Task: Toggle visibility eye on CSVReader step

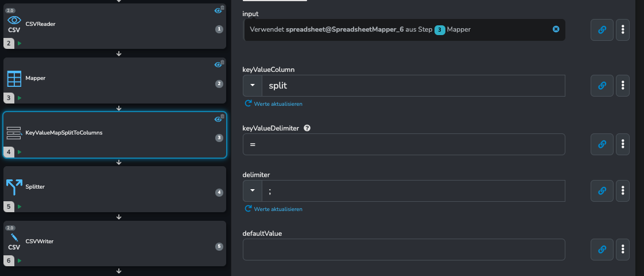Action: 218,11
